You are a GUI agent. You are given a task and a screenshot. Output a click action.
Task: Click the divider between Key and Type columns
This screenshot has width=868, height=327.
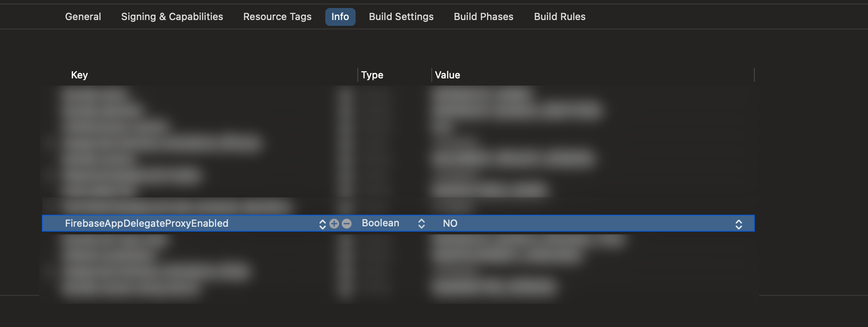[x=358, y=75]
